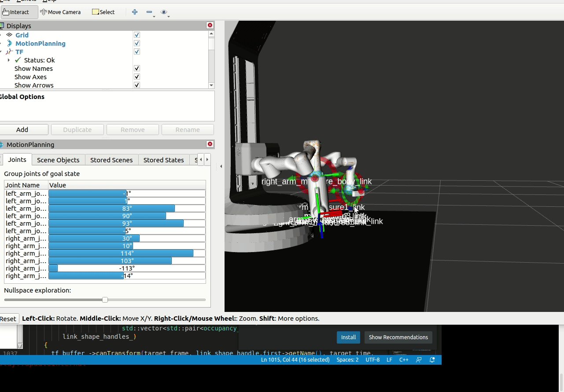This screenshot has height=392, width=564.
Task: Toggle the Show Names checkbox
Action: coord(136,68)
